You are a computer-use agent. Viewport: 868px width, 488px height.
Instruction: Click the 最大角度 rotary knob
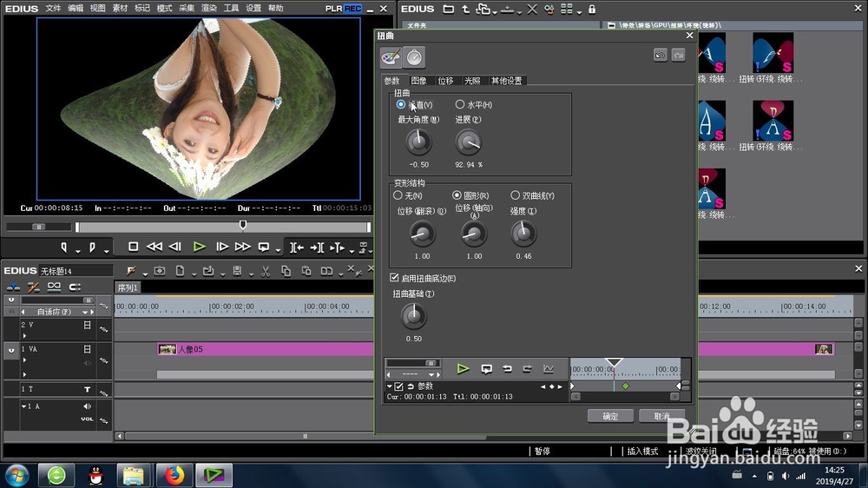click(418, 142)
